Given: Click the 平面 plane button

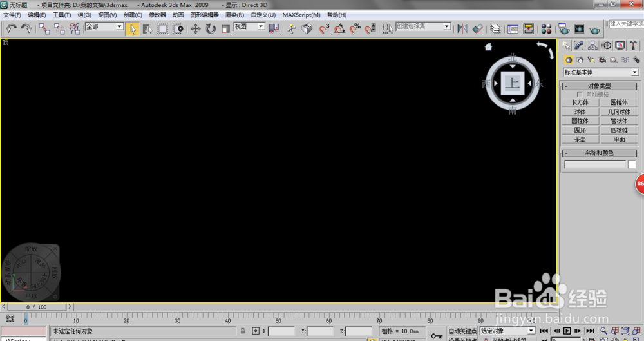Looking at the screenshot, I should point(619,139).
